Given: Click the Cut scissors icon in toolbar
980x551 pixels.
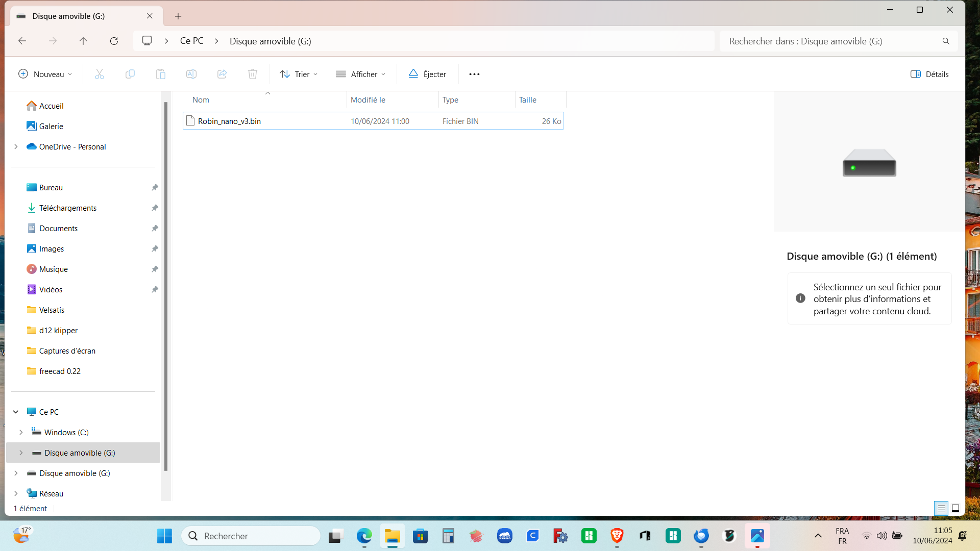Looking at the screenshot, I should (x=100, y=74).
